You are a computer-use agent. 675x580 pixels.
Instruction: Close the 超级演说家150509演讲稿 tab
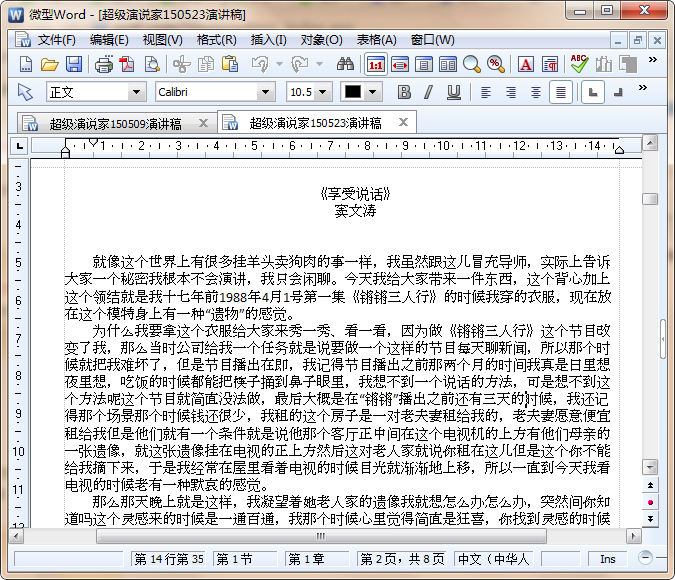203,124
